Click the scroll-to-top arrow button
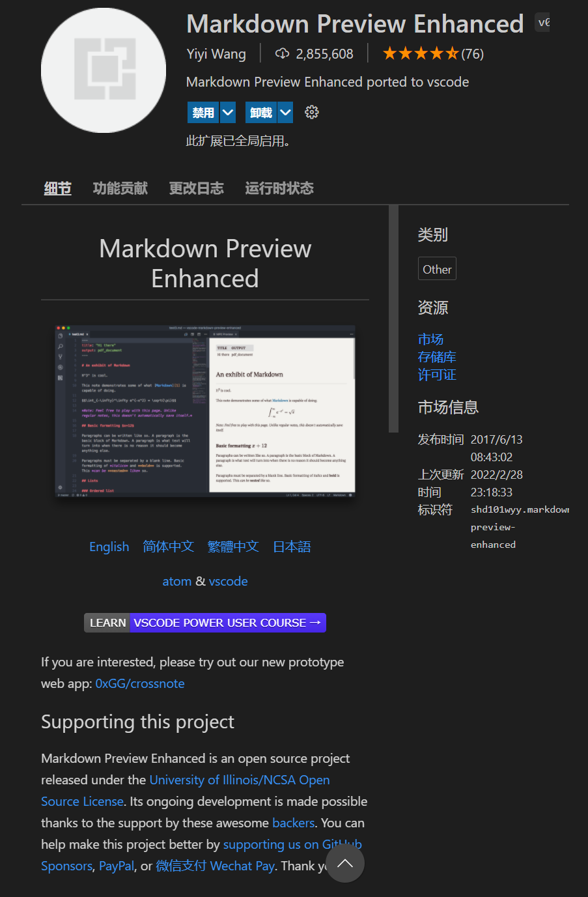 [x=345, y=864]
